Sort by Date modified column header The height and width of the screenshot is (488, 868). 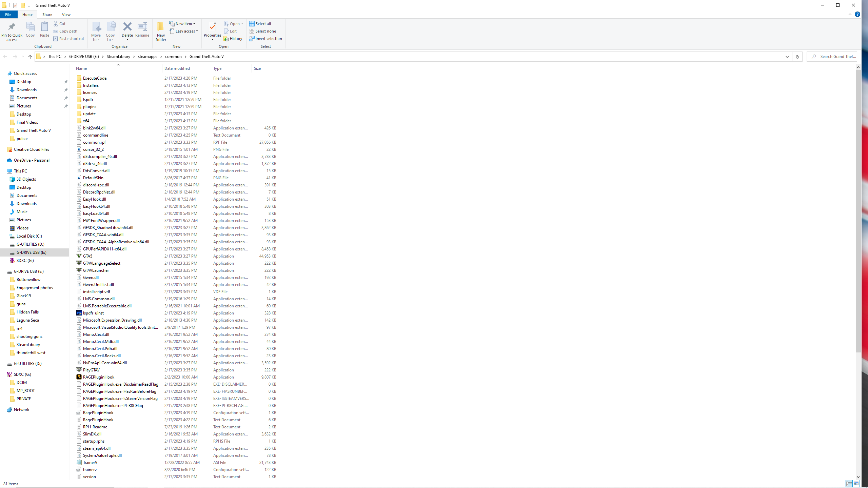pos(177,68)
